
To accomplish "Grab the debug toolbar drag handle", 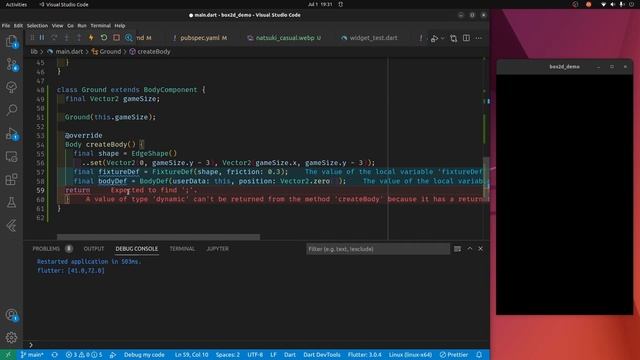I will 32,38.
